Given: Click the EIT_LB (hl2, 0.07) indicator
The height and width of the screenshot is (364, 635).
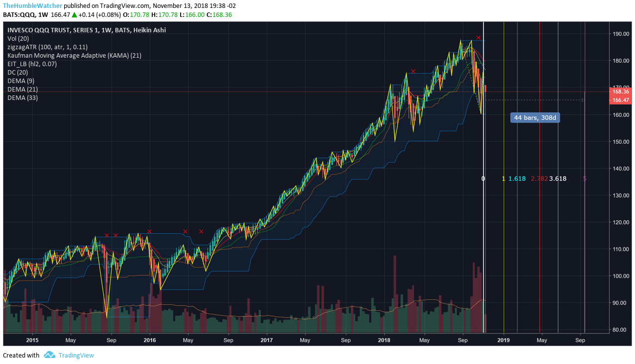Looking at the screenshot, I should coord(32,64).
